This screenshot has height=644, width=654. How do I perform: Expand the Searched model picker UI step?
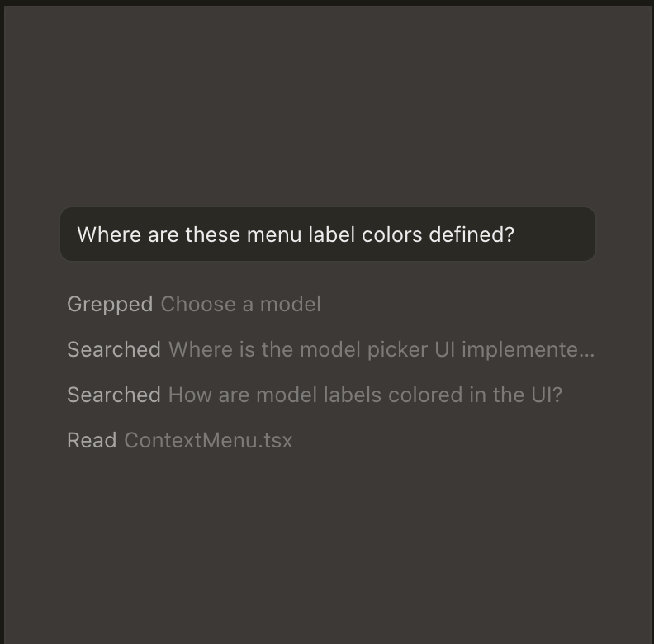tap(330, 350)
